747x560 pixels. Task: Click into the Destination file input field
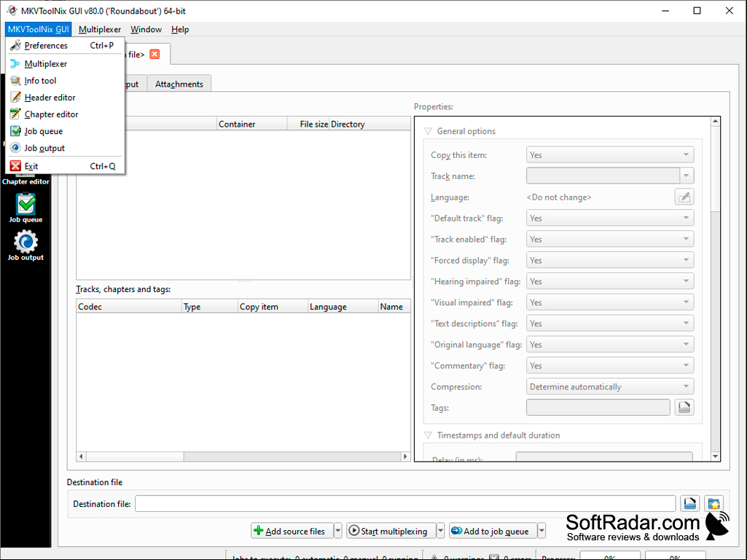point(405,503)
